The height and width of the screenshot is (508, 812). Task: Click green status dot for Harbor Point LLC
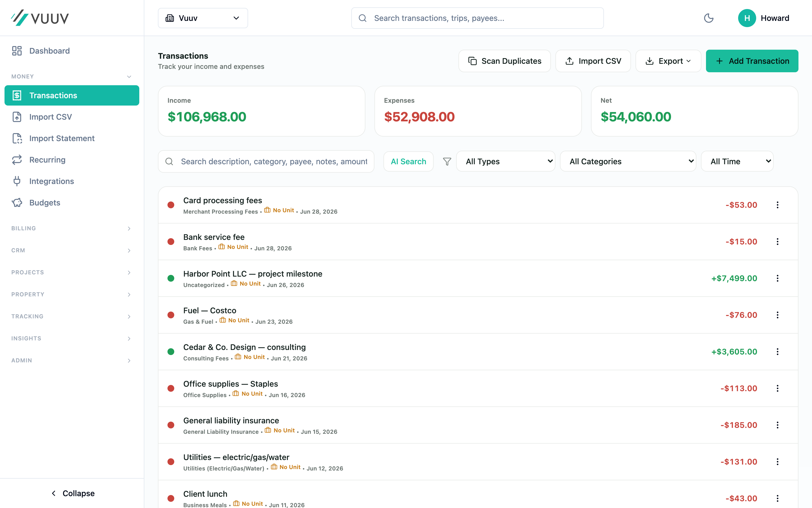click(171, 278)
